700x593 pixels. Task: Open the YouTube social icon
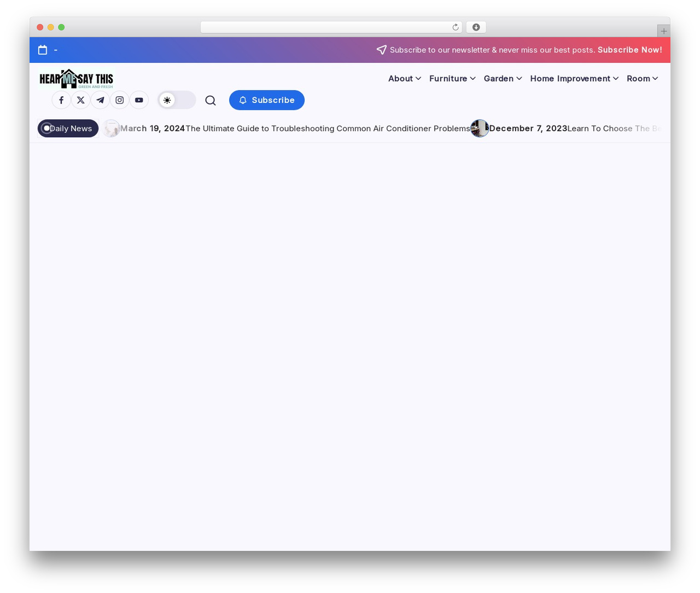click(139, 100)
